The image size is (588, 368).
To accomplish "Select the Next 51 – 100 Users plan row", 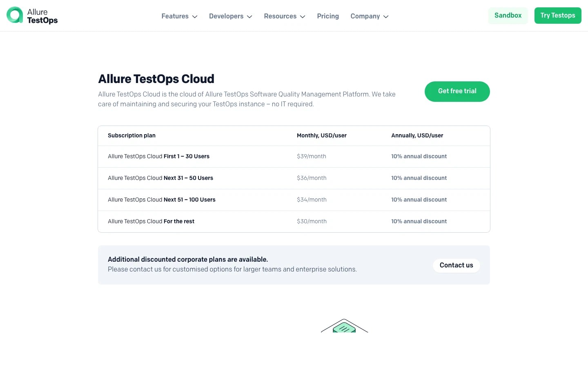I will [162, 200].
